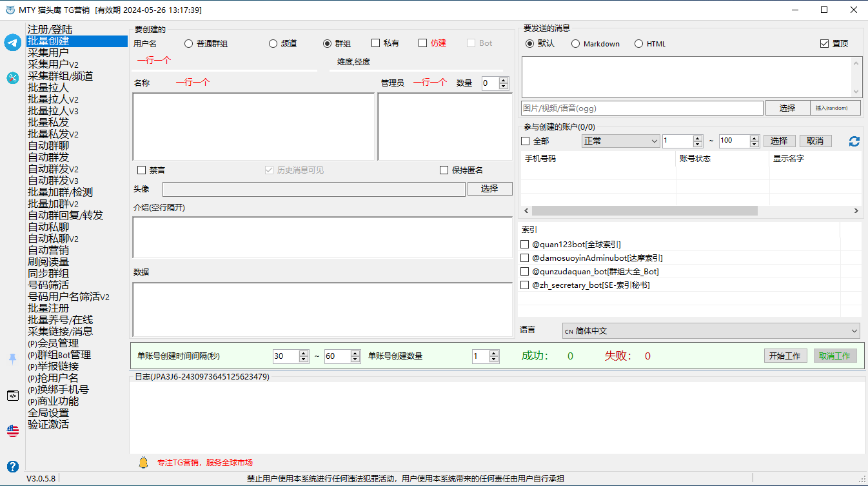Increase the 数量 spinner value
This screenshot has height=486, width=868.
(504, 80)
